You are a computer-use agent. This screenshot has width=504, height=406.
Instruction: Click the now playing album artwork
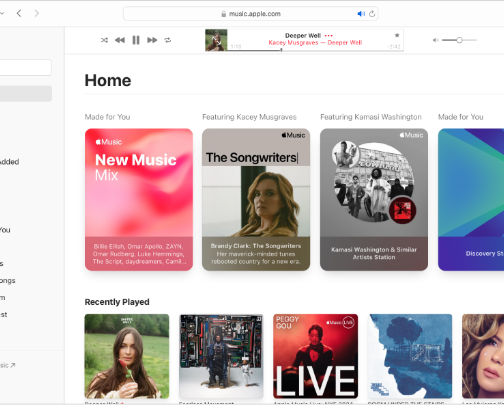pyautogui.click(x=216, y=40)
